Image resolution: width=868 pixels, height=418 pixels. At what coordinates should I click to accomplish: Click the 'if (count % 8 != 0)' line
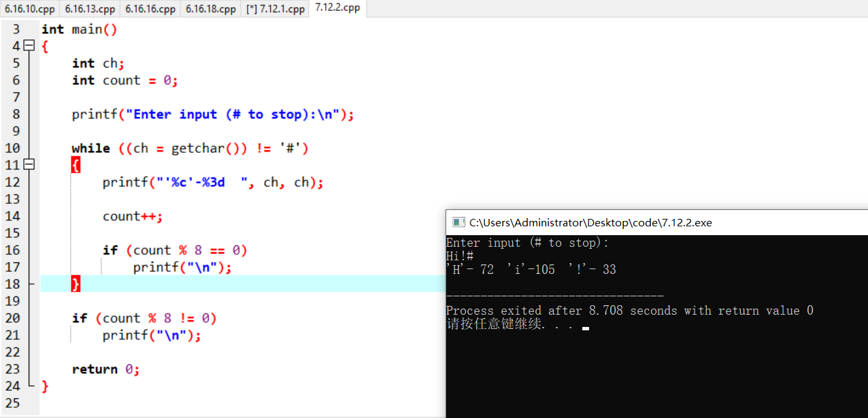coord(144,318)
